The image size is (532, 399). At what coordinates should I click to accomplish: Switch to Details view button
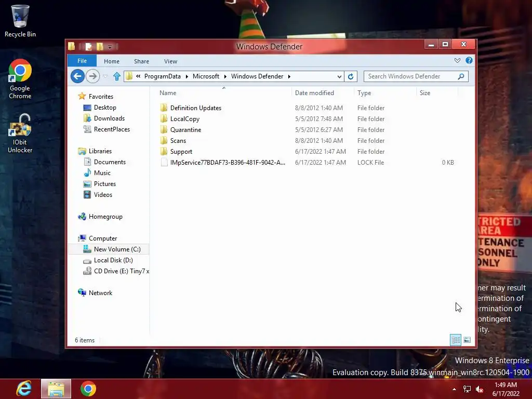click(455, 340)
